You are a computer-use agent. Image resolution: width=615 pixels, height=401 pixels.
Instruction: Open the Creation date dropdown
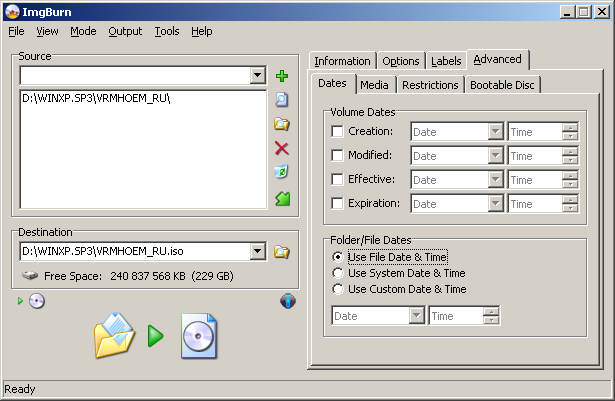point(496,132)
